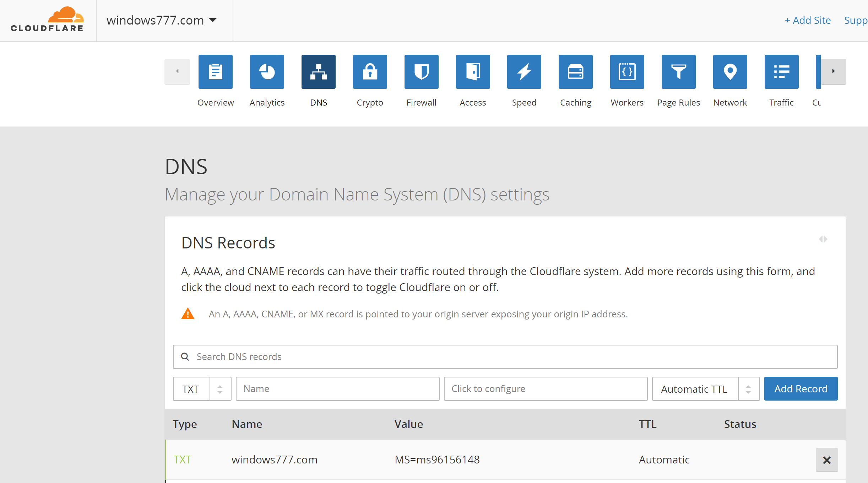This screenshot has width=868, height=483.
Task: Open the Traffic list icon
Action: click(x=781, y=72)
